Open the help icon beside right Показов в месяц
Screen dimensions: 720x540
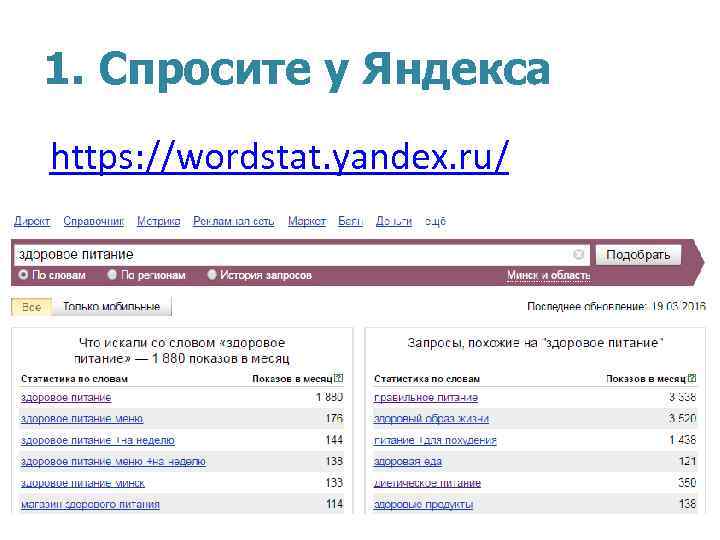coord(692,378)
